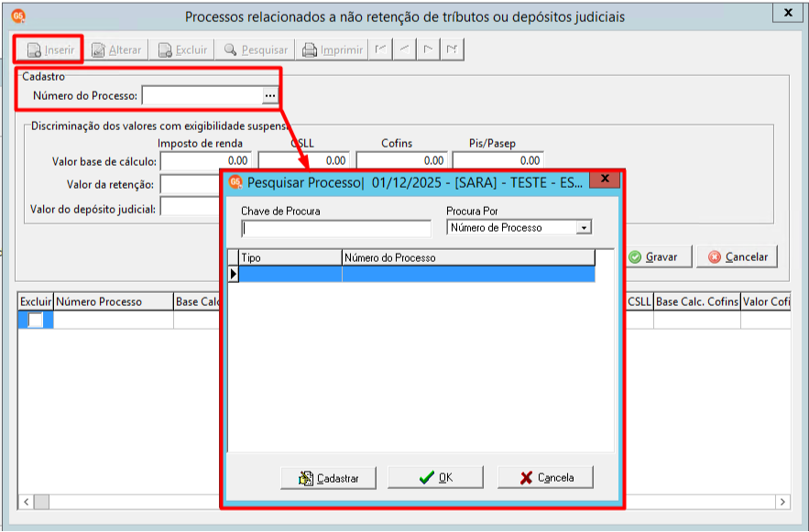Confirm with the OK button
Screen dimensions: 809x532
[435, 477]
